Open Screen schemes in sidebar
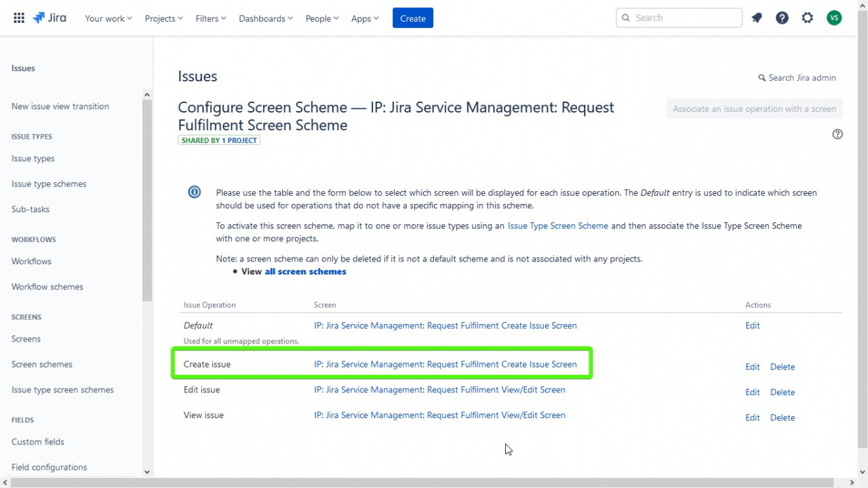 42,364
